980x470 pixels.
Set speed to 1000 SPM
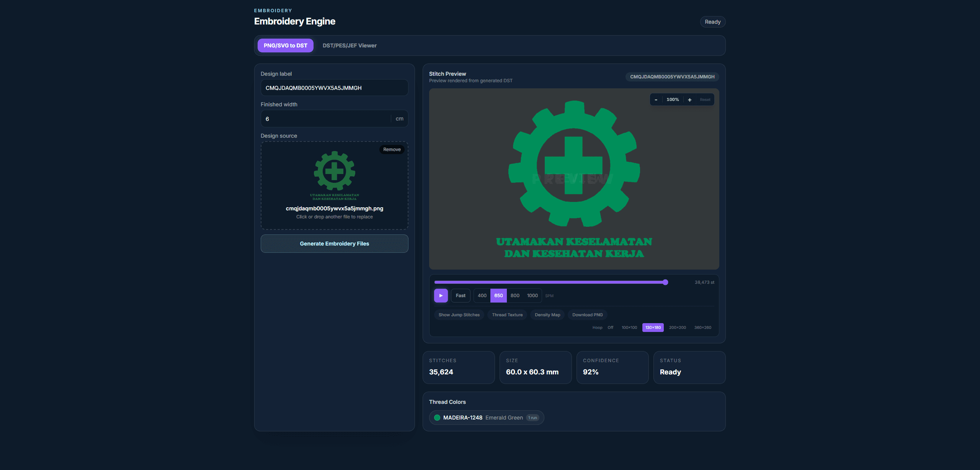tap(532, 296)
